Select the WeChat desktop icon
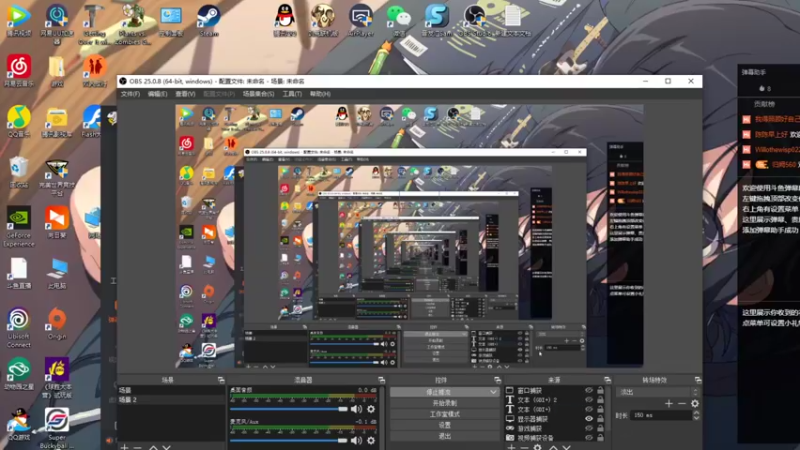 tap(399, 21)
